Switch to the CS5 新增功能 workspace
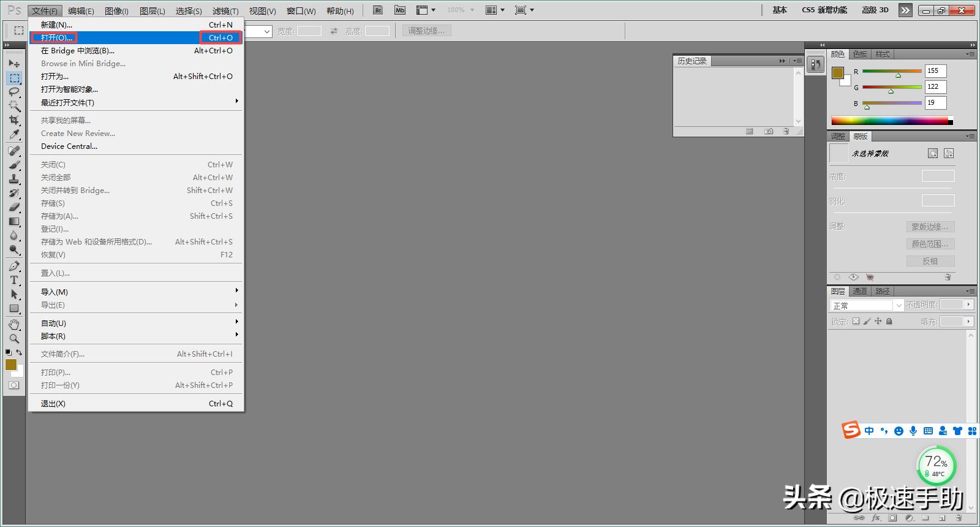 (x=824, y=10)
